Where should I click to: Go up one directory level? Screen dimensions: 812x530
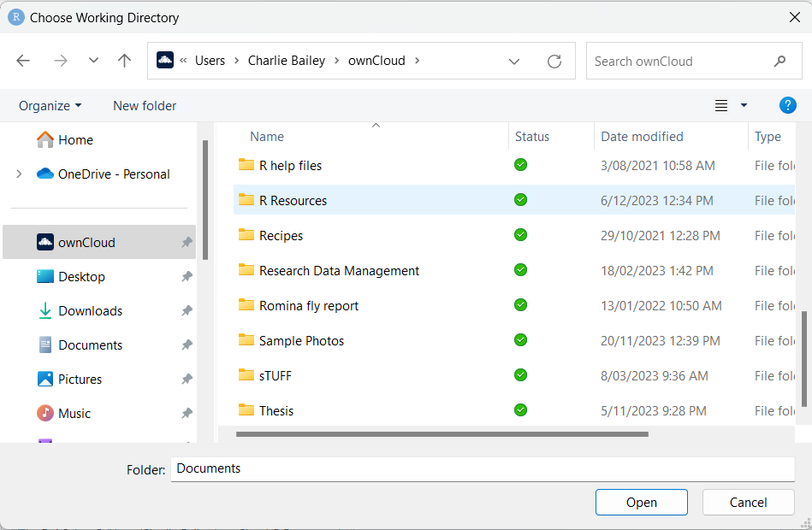124,61
